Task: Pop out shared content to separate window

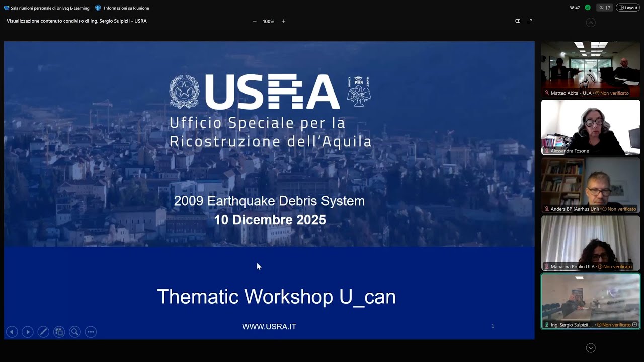Action: [518, 21]
